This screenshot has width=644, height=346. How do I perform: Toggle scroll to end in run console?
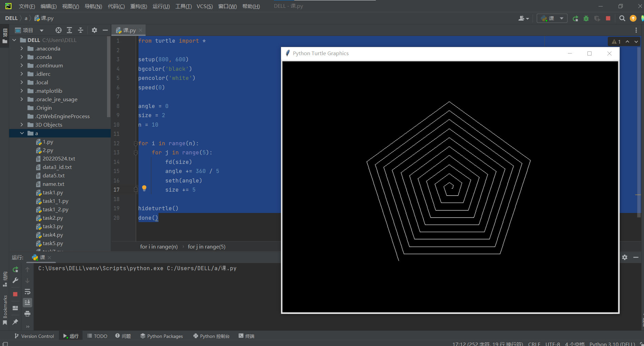[x=27, y=302]
